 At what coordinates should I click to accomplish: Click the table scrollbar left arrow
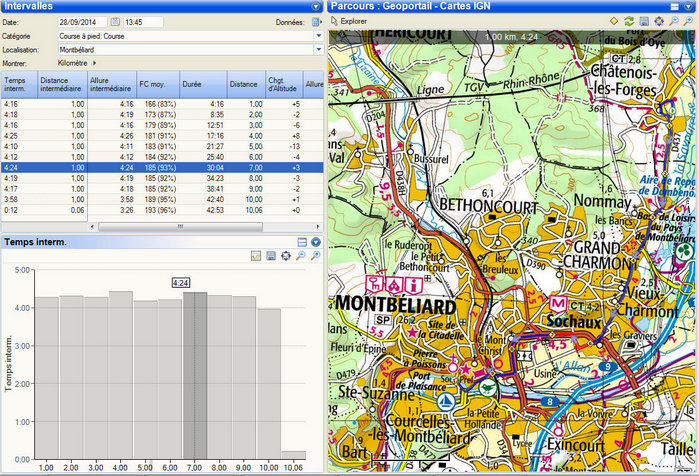(x=92, y=226)
